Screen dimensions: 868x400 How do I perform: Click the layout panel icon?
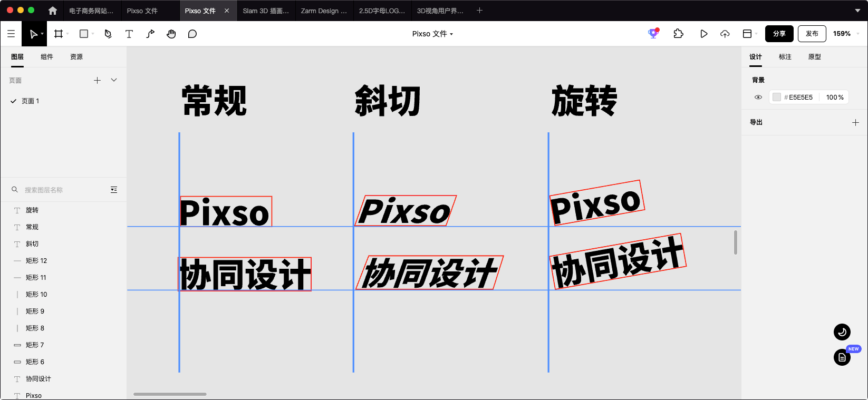point(747,34)
